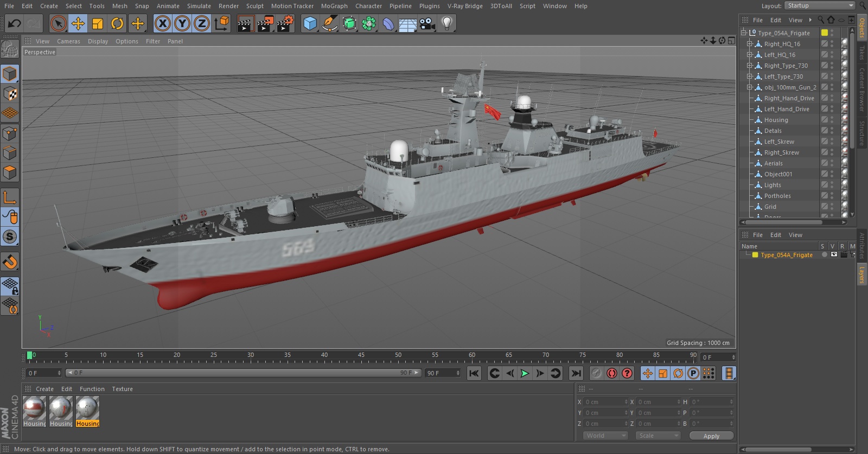Open the V-Ray Bridge menu
Screen dimensions: 868x454
pyautogui.click(x=465, y=6)
